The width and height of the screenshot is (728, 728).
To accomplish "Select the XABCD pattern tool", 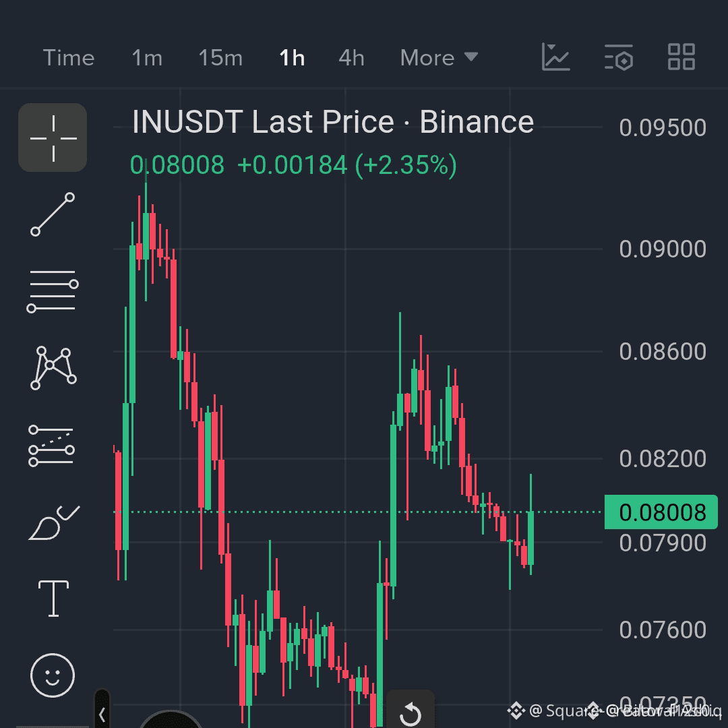I will click(x=53, y=368).
